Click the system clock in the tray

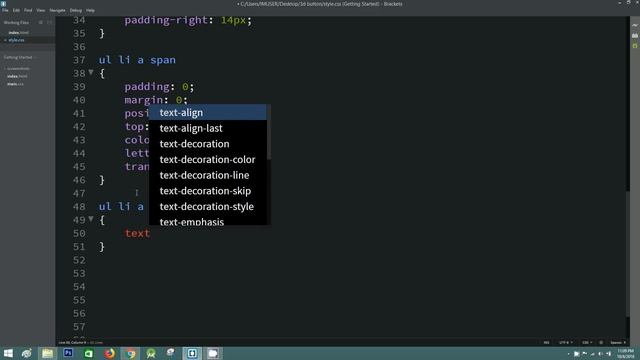click(x=625, y=353)
